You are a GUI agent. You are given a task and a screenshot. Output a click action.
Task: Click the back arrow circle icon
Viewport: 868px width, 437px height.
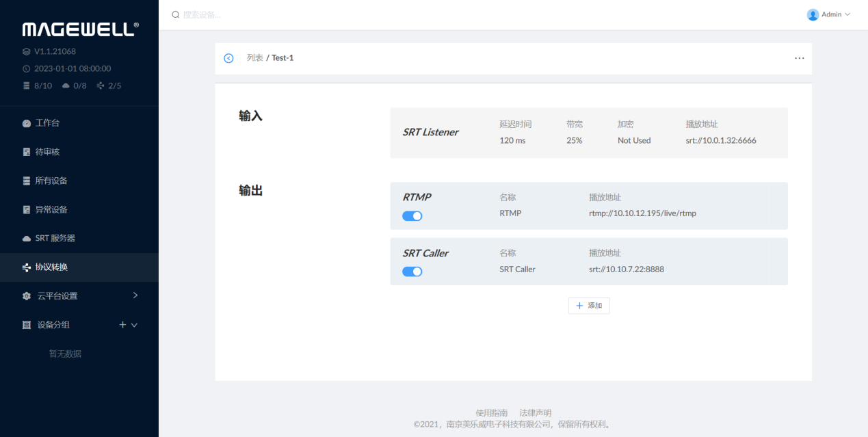(228, 58)
